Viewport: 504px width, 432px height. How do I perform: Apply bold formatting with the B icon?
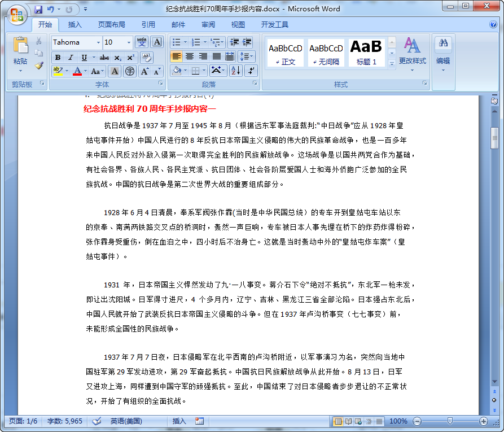pos(58,58)
